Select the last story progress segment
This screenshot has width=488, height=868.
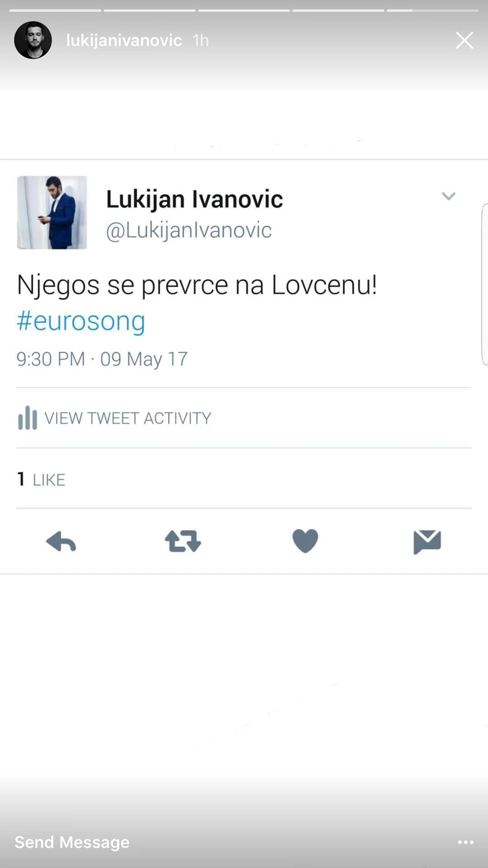point(432,10)
